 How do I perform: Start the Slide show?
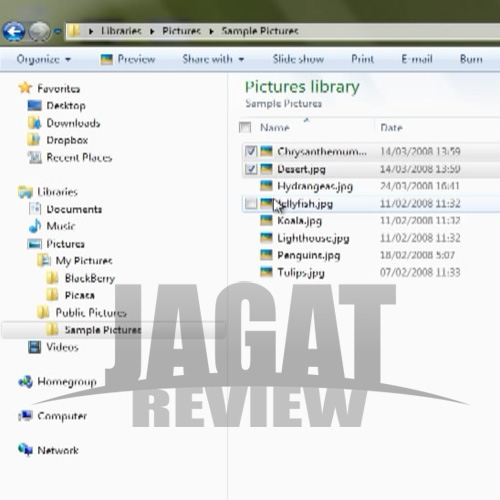[298, 59]
